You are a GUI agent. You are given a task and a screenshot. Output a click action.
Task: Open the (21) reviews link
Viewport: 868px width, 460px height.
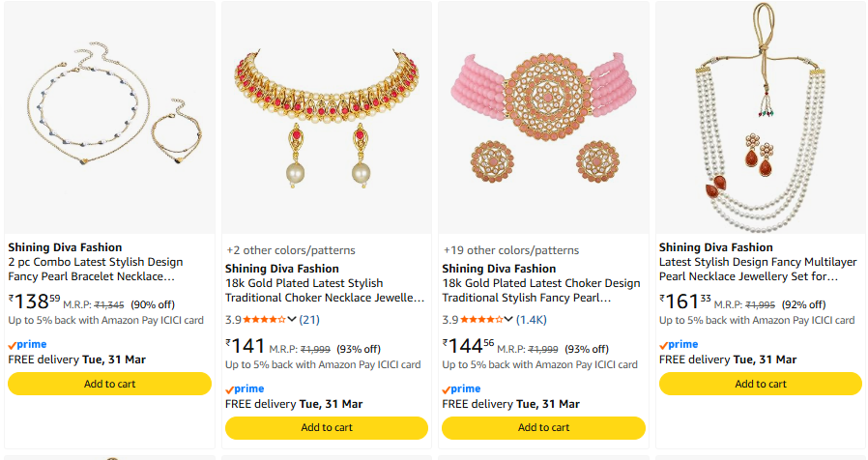click(309, 319)
